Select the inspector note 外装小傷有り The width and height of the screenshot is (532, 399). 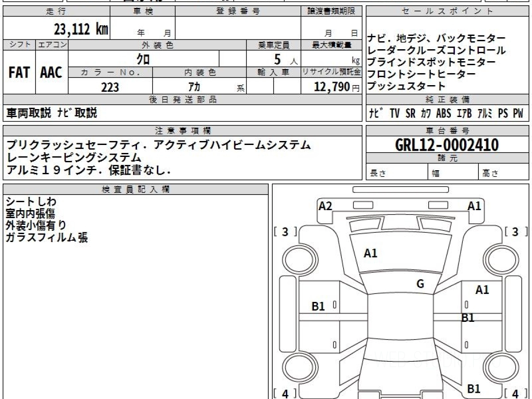click(36, 225)
